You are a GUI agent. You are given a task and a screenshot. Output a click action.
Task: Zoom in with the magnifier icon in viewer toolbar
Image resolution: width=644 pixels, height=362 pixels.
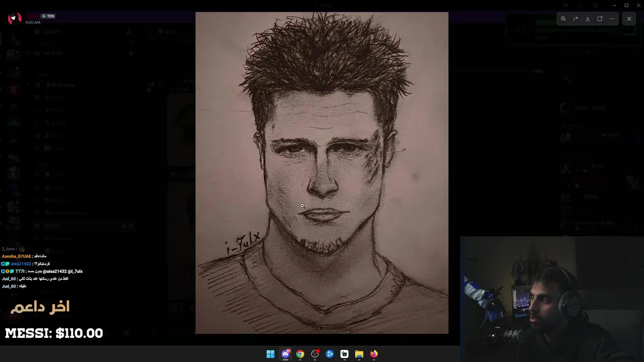coord(563,19)
